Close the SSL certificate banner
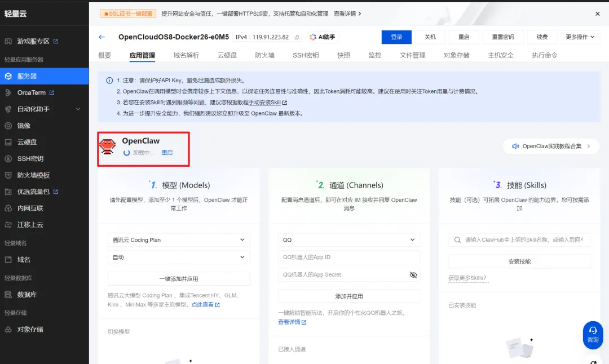 (597, 14)
